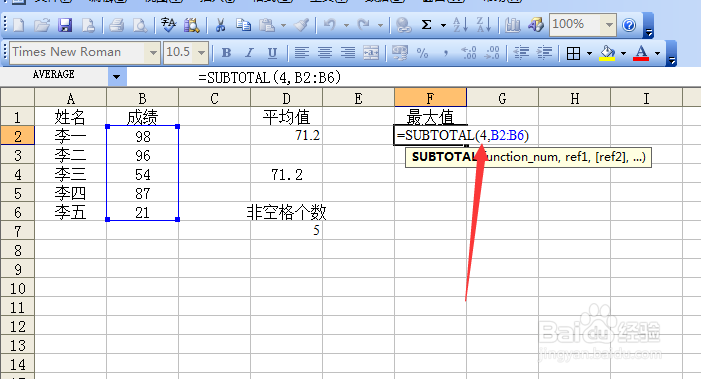
Task: Open the Drawing toolbar icon
Action: (536, 25)
